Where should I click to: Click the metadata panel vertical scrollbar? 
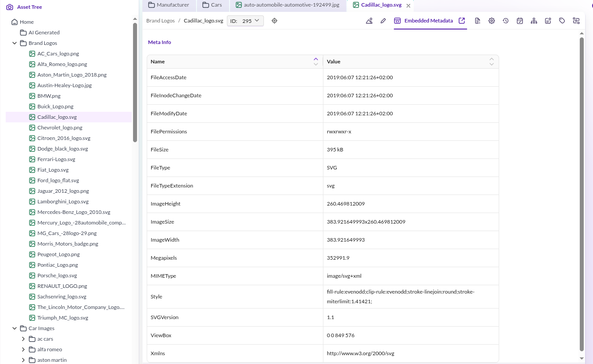pyautogui.click(x=582, y=194)
